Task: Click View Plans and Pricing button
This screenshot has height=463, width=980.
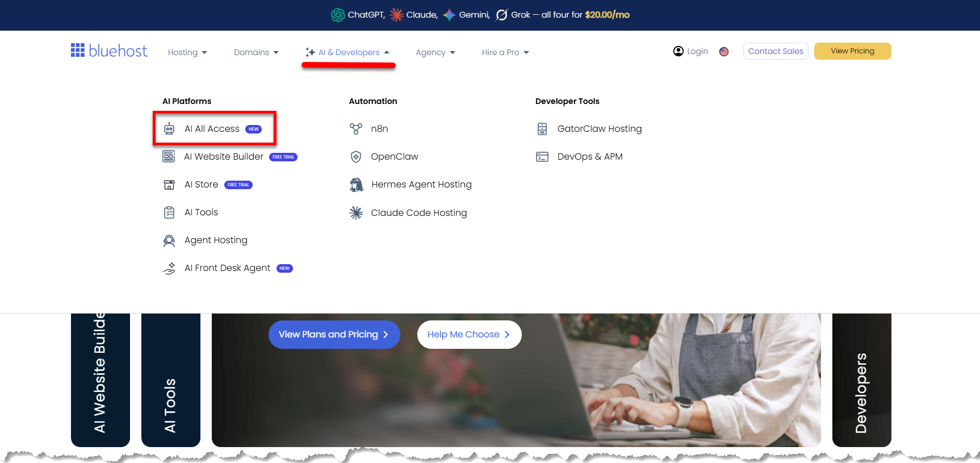Action: (334, 335)
